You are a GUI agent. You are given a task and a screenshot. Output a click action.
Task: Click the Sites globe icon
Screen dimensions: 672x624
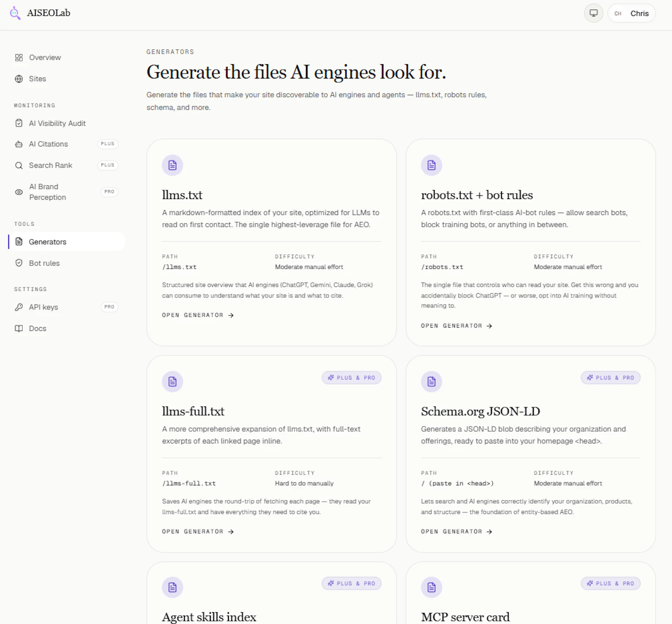coord(19,79)
